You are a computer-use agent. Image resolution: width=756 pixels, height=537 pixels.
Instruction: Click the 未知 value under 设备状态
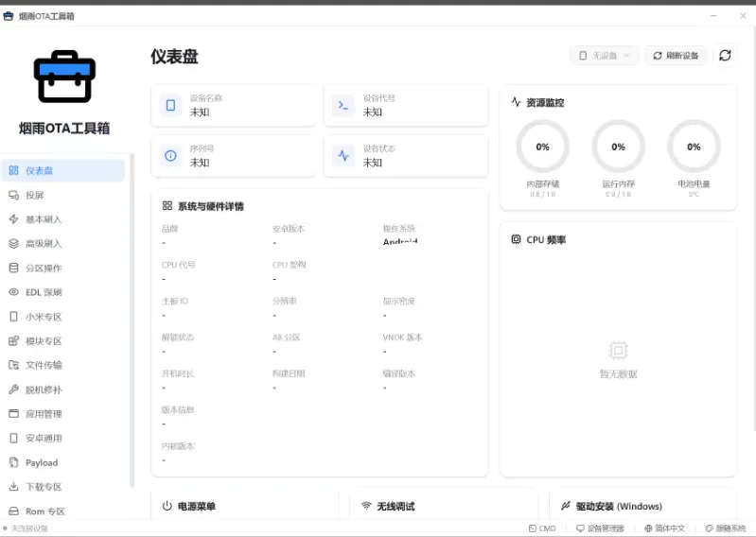[372, 163]
